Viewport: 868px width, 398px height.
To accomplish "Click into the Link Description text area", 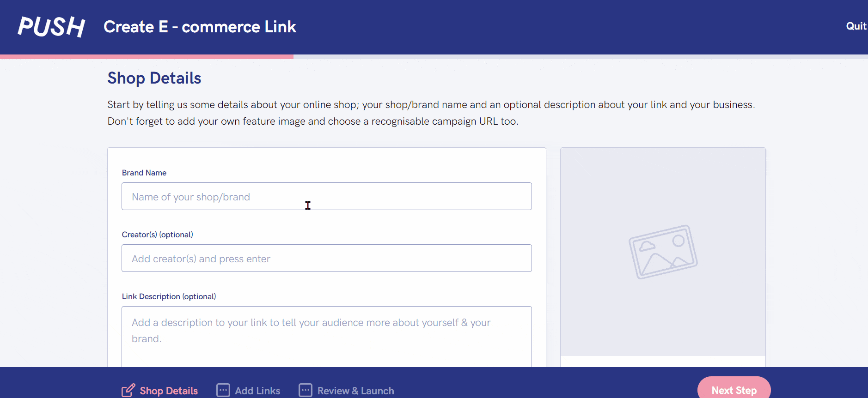I will (x=327, y=337).
